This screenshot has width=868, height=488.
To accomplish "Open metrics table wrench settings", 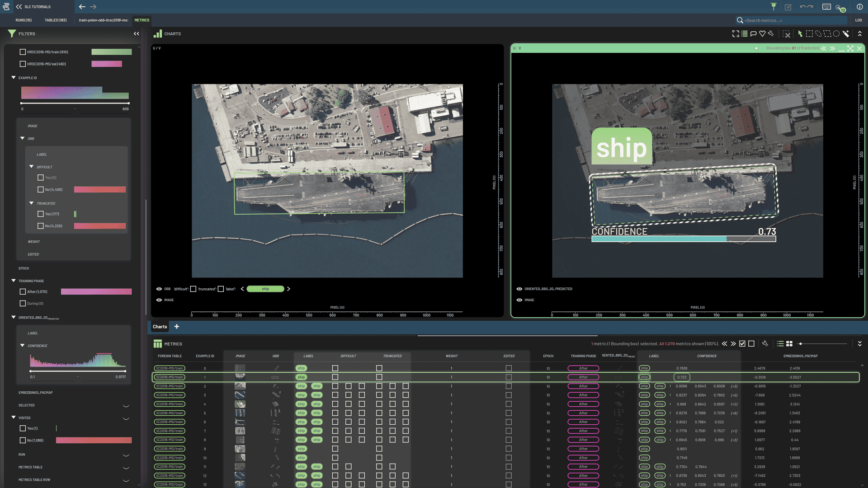I will pos(765,344).
